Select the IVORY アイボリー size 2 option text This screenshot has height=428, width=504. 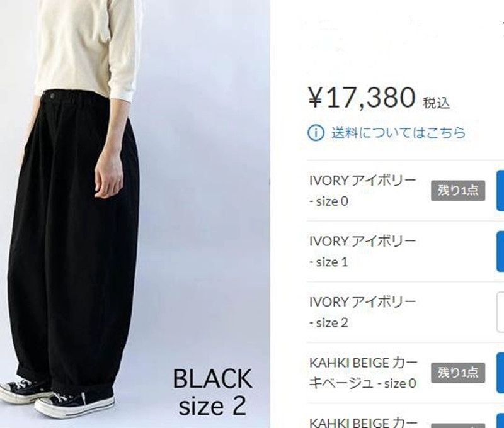click(363, 312)
